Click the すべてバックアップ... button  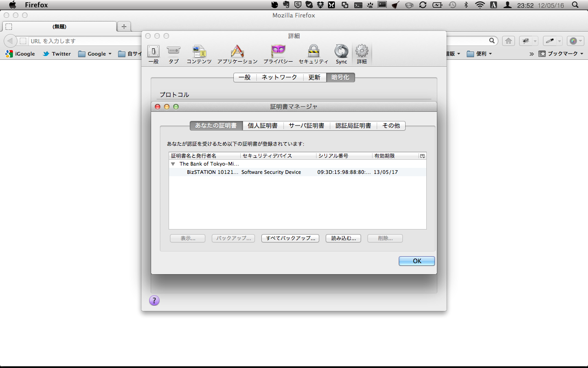coord(290,238)
